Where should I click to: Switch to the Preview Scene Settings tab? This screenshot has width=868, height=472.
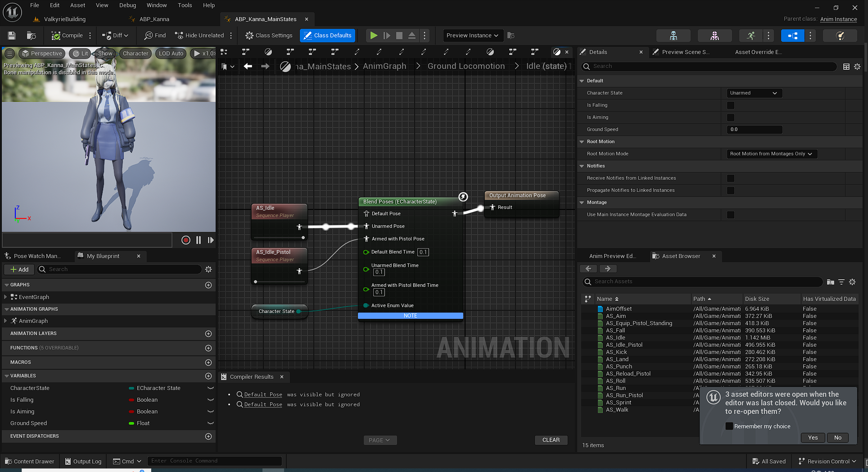(681, 52)
